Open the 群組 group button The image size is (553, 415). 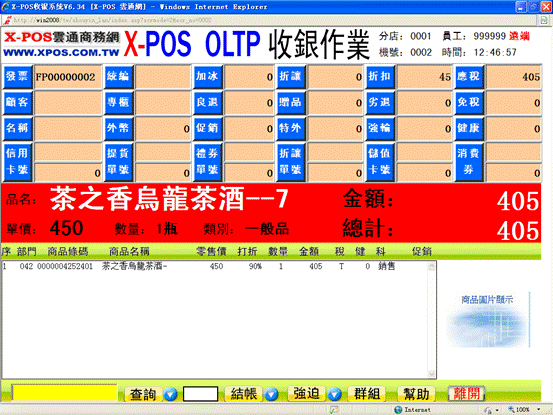pos(367,394)
